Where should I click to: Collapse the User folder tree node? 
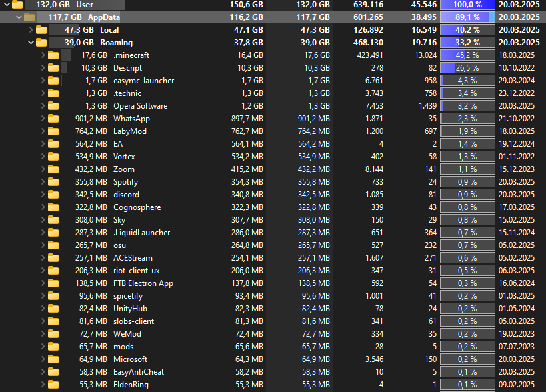[7, 5]
